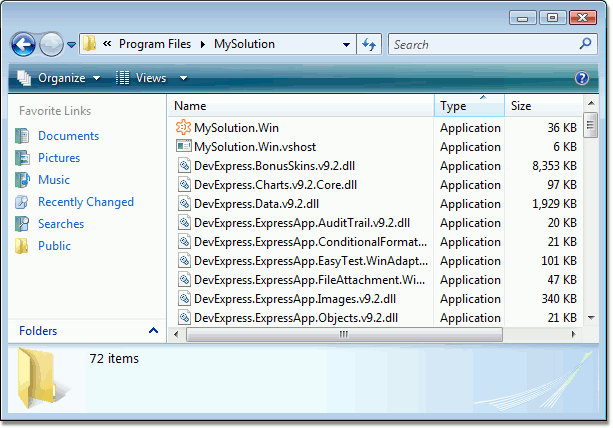Click the 8,353 KB size cell
Viewport: 613px width, 428px height.
point(554,166)
